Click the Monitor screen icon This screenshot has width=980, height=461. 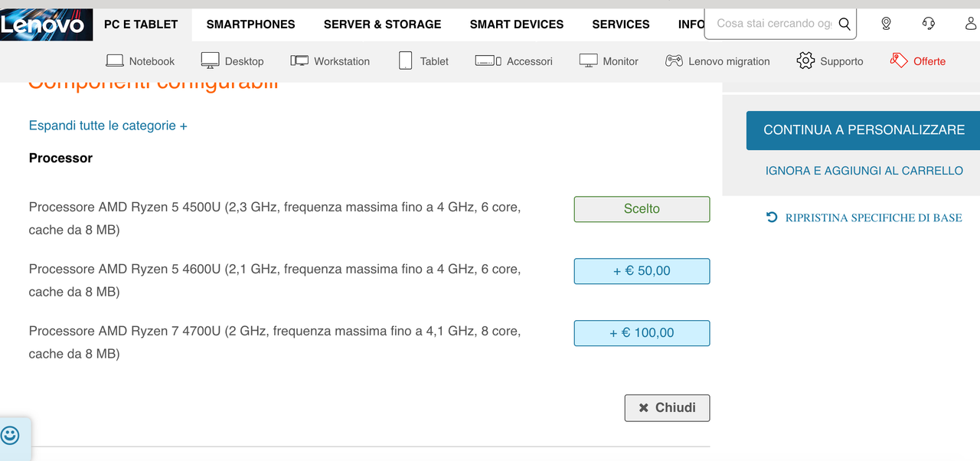coord(588,60)
